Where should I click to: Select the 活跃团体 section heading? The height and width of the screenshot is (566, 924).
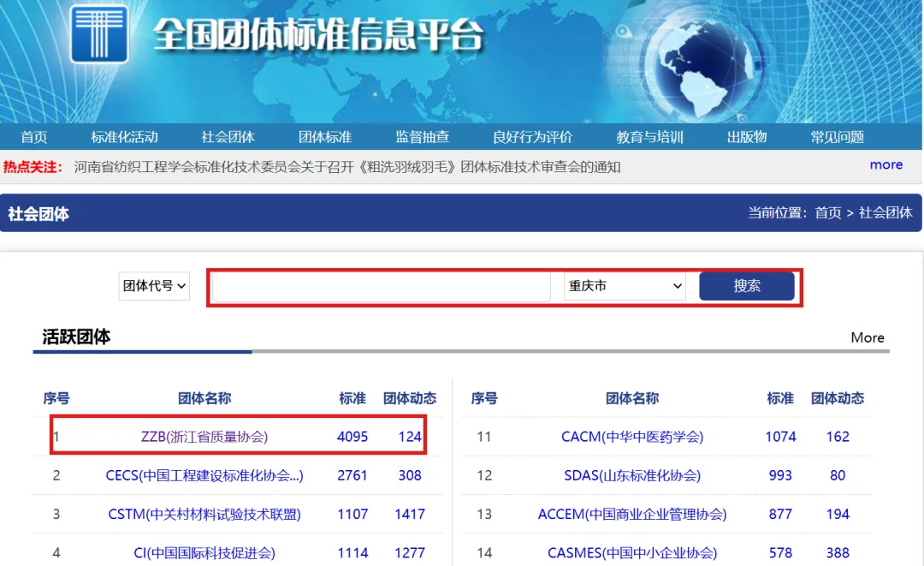tap(76, 337)
